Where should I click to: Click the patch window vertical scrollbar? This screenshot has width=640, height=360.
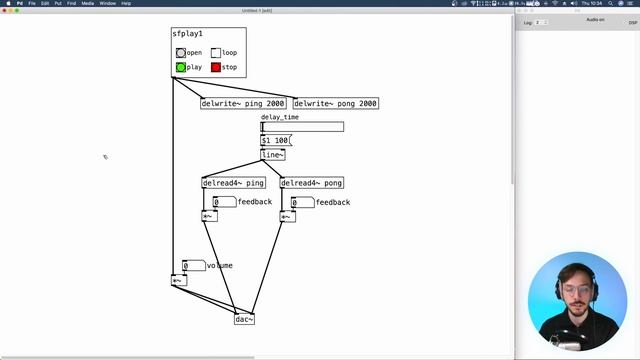pos(513,100)
